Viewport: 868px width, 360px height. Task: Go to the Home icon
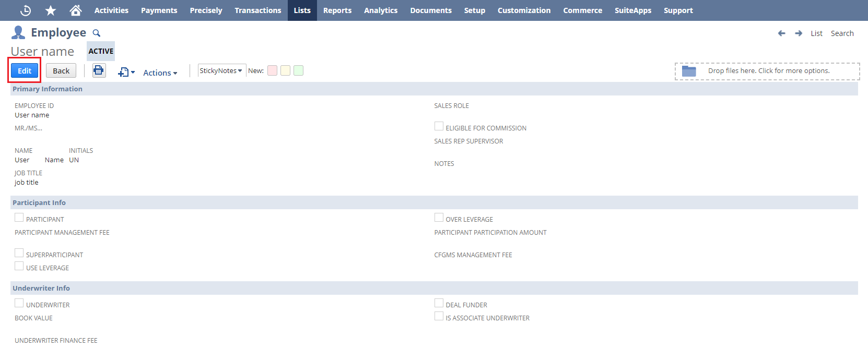point(76,10)
